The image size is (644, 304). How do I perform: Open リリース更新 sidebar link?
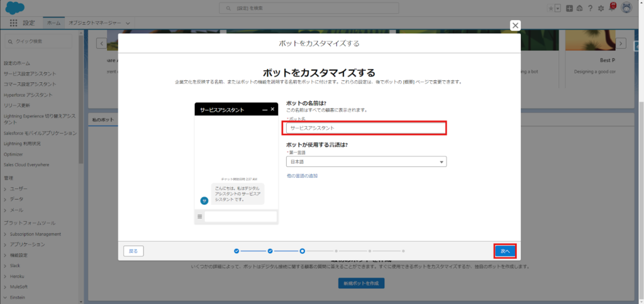click(17, 106)
